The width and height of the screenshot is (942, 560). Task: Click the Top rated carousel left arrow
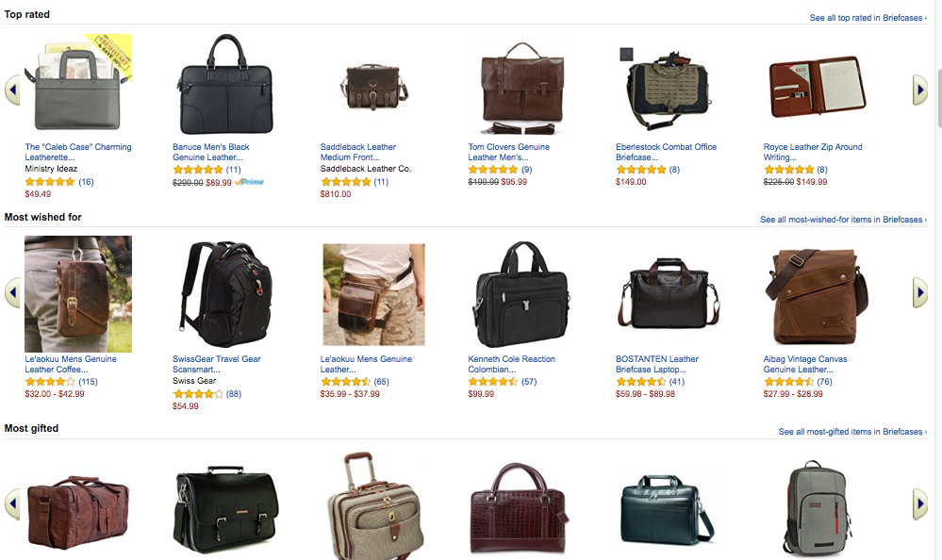(12, 91)
